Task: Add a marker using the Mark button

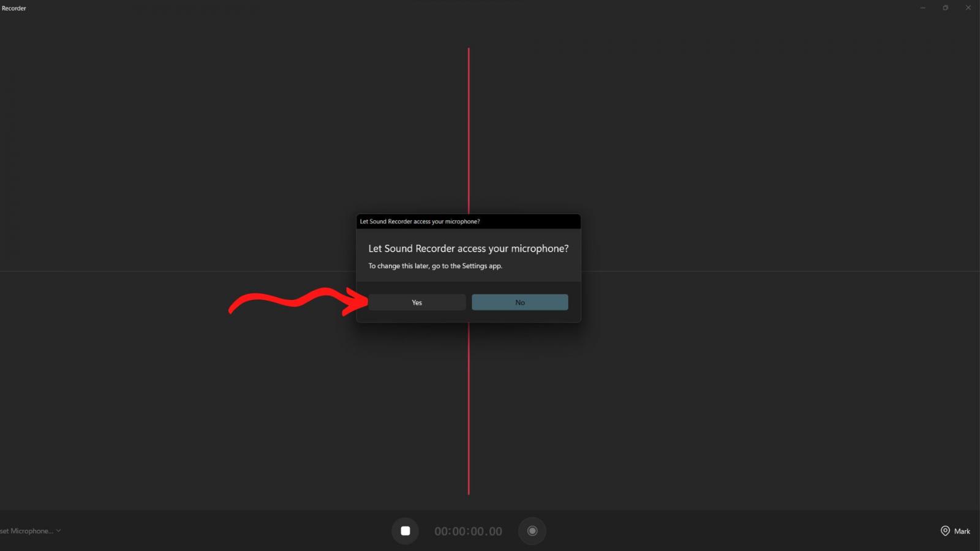Action: click(956, 531)
